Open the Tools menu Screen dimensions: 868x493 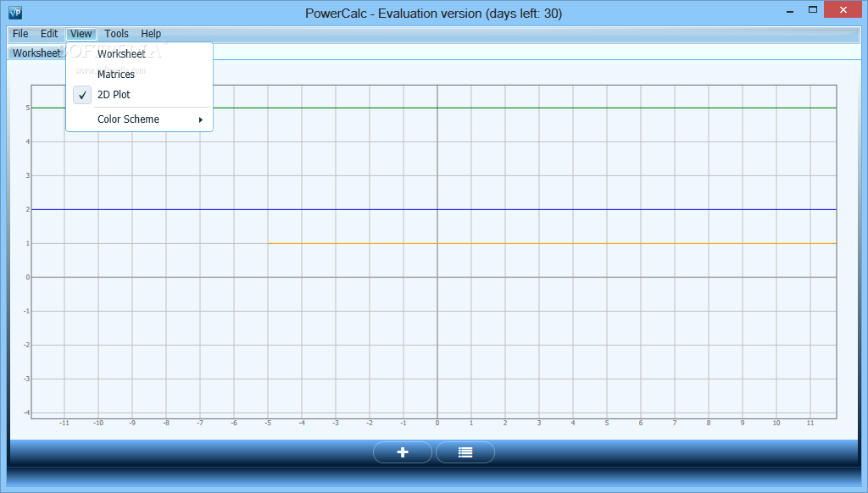pyautogui.click(x=116, y=34)
